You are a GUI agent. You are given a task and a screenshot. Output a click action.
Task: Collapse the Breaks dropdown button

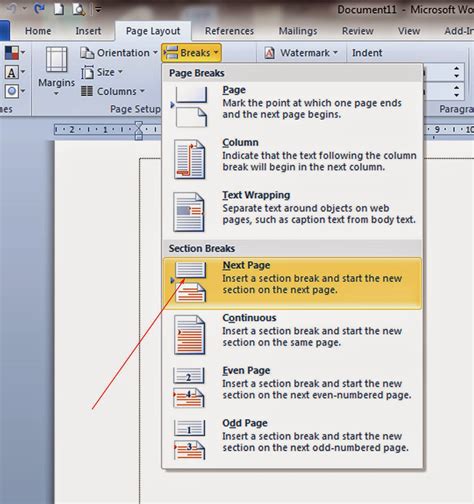(191, 53)
